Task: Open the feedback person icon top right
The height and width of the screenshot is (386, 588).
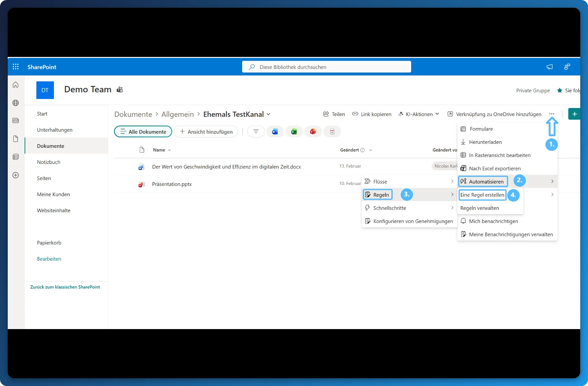Action: click(x=567, y=67)
